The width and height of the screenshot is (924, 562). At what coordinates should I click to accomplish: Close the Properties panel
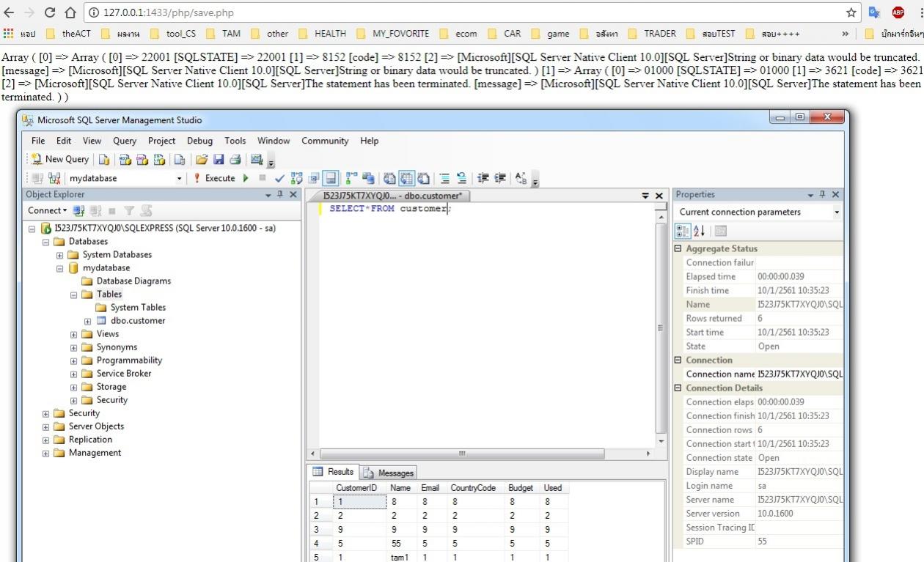[835, 194]
